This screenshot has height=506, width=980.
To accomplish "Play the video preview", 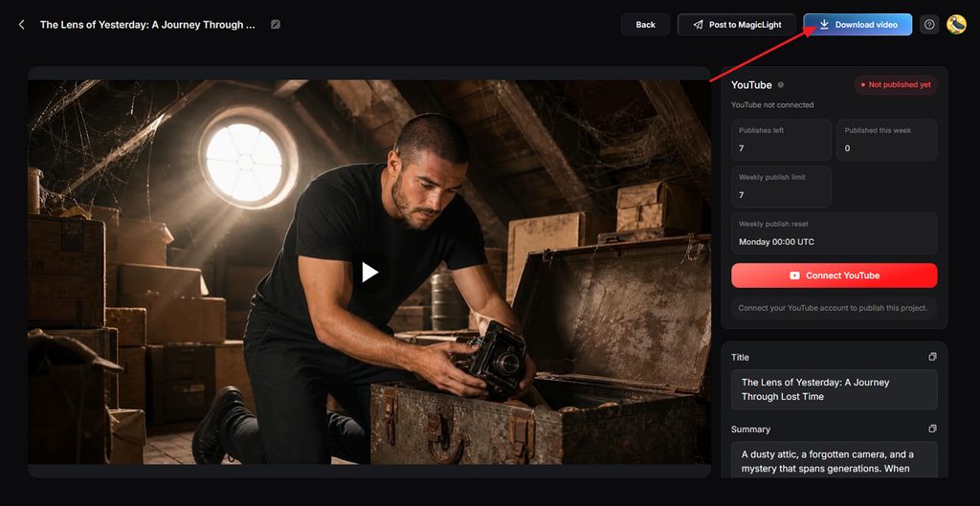I will 369,272.
